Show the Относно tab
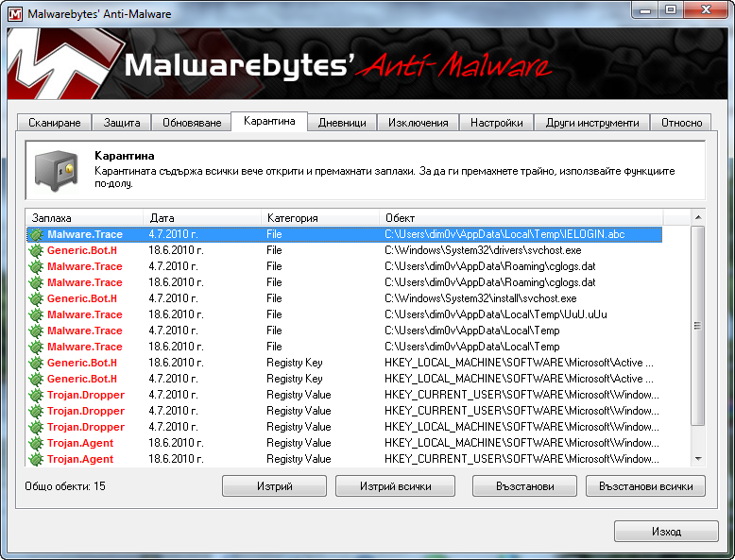 coord(681,123)
